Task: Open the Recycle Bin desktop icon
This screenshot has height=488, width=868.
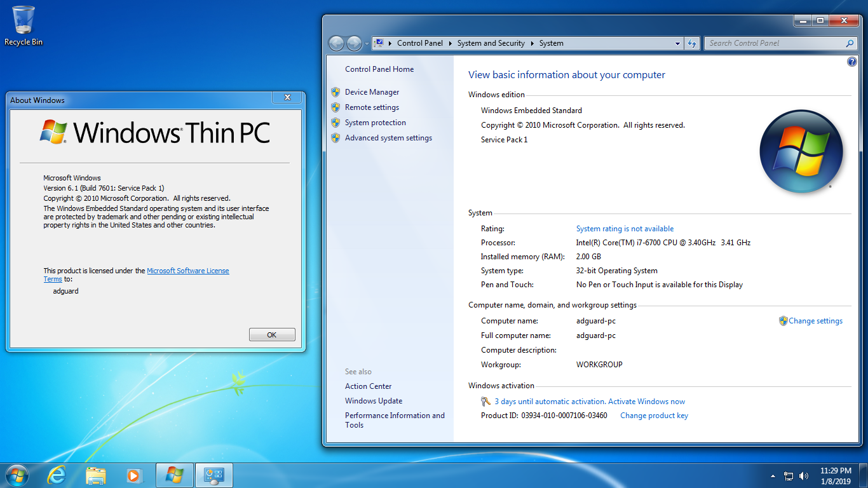Action: click(x=24, y=26)
